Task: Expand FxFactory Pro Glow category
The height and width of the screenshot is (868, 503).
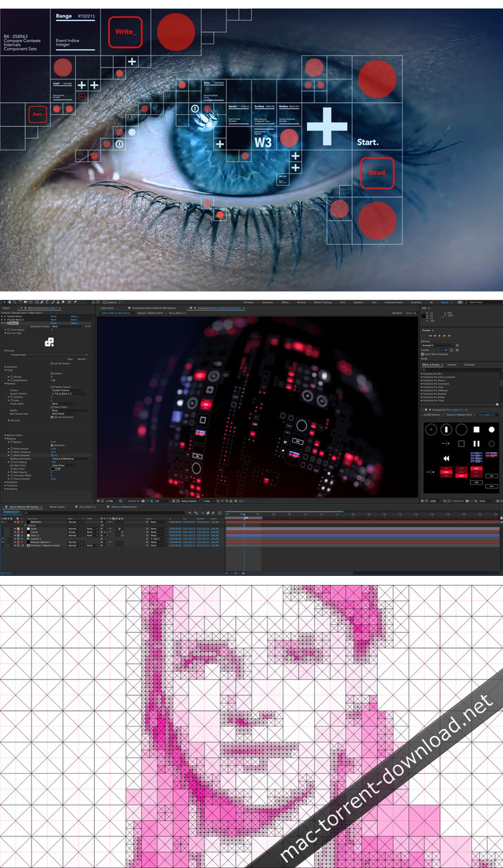Action: coord(422,387)
